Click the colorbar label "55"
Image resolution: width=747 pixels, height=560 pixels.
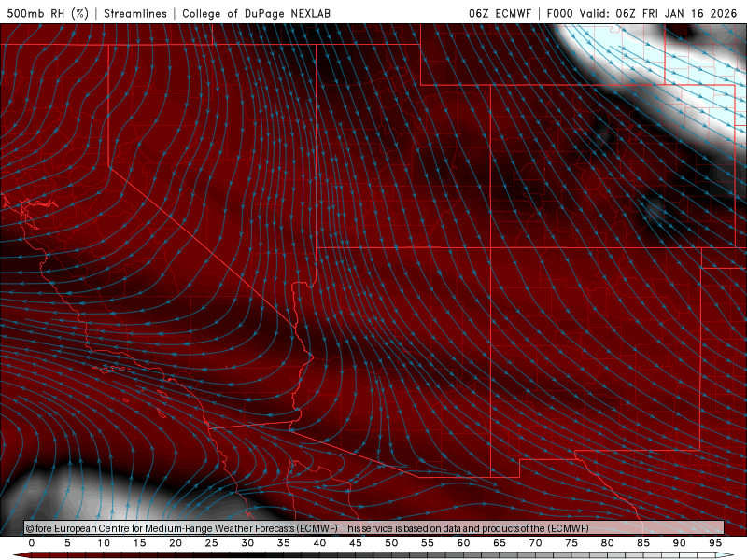[428, 543]
